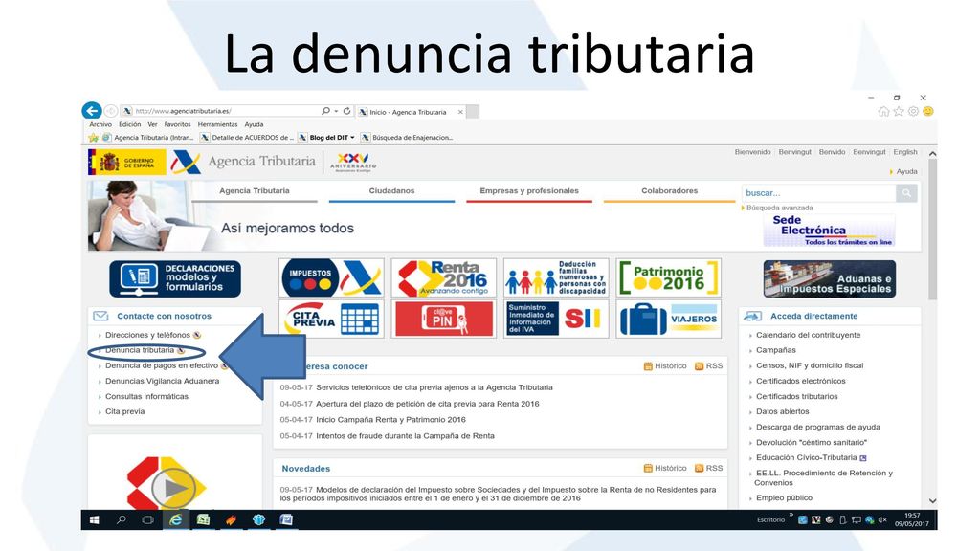Open the Deducción familias numerosas tile
Image resolution: width=980 pixels, height=551 pixels.
[x=556, y=277]
